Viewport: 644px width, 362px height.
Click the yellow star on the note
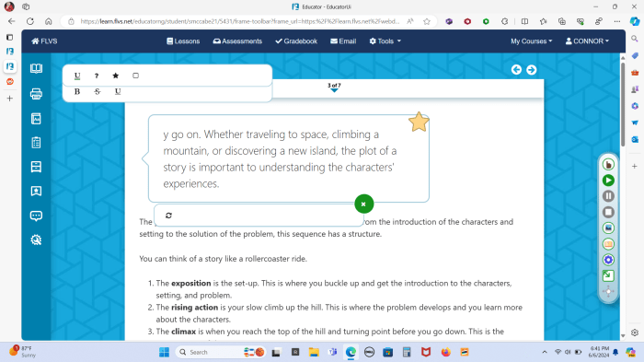[x=419, y=123]
